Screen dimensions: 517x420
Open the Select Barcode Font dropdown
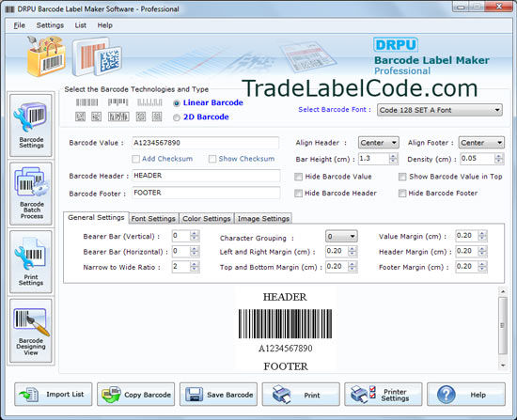440,110
